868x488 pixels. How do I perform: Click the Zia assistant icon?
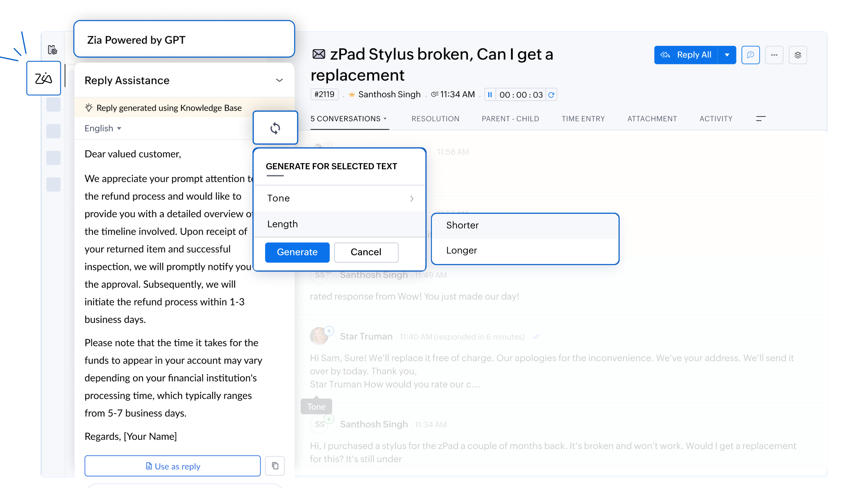(x=43, y=78)
